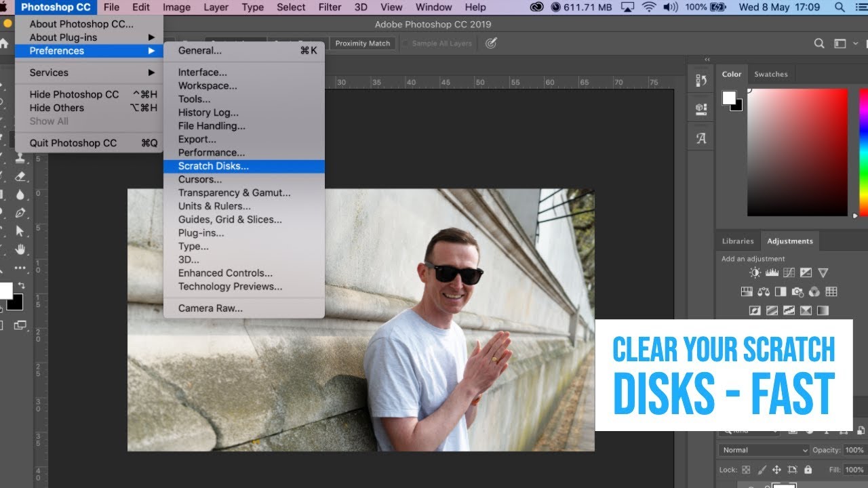Pick a shade in the color field
Screen dimensions: 868x488
[797, 152]
